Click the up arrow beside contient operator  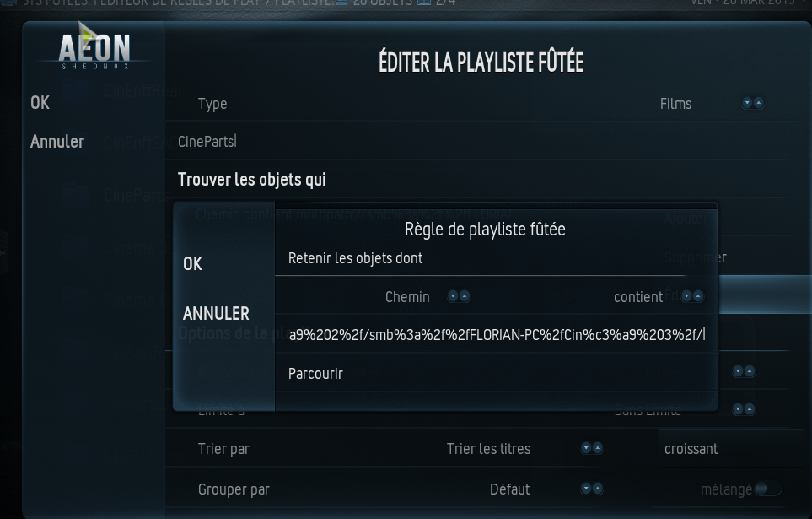click(x=698, y=296)
